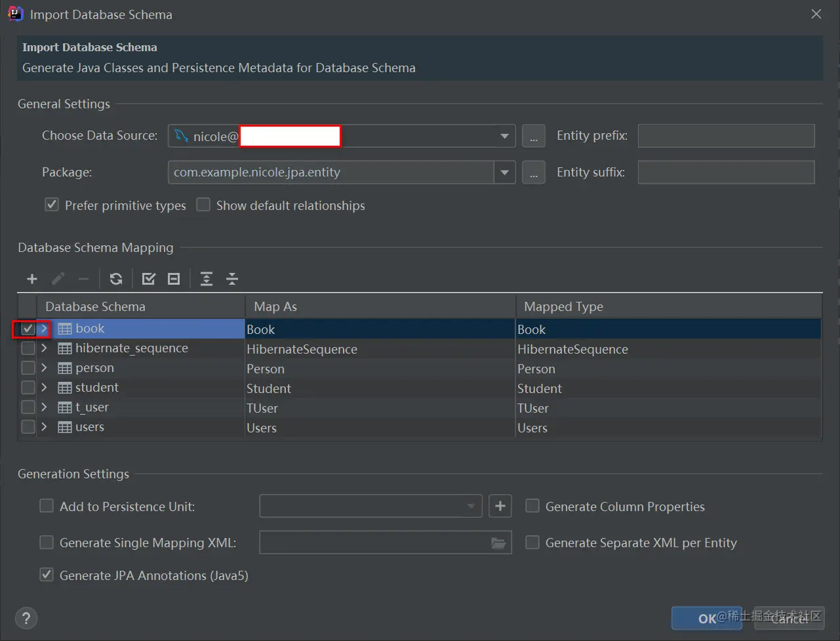Click the Student Mapped Type cell
The height and width of the screenshot is (641, 840).
669,388
